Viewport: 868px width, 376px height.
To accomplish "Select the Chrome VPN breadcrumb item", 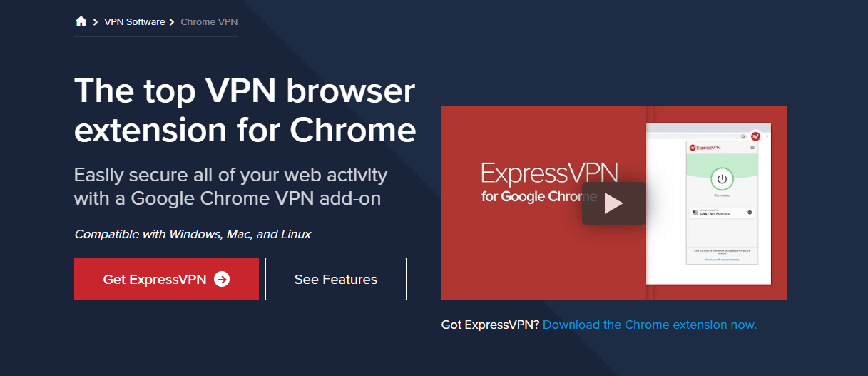I will (209, 22).
